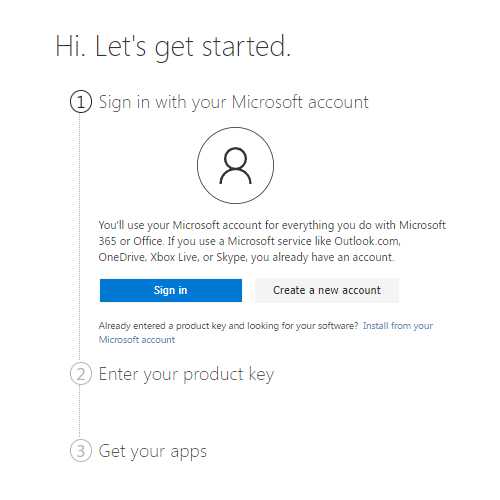Screen dimensions: 500x500
Task: Click the Microsoft account description paragraph
Action: [272, 241]
